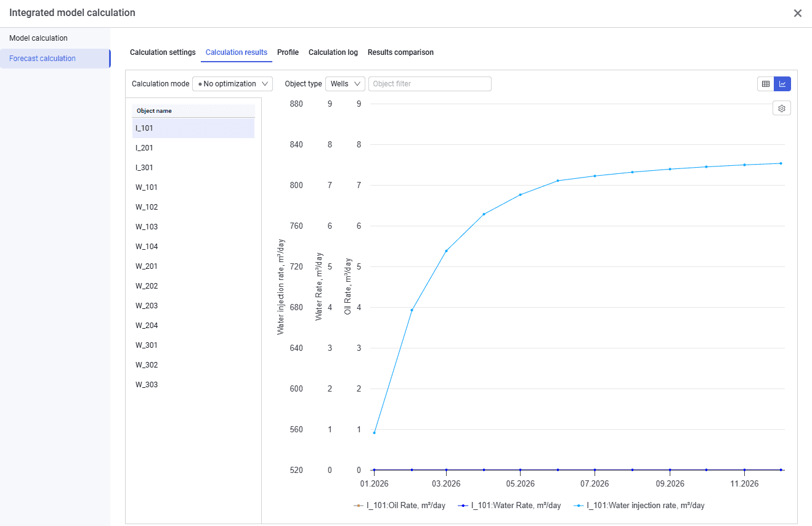The width and height of the screenshot is (812, 526).
Task: Select well W_201 in object list
Action: pos(193,266)
